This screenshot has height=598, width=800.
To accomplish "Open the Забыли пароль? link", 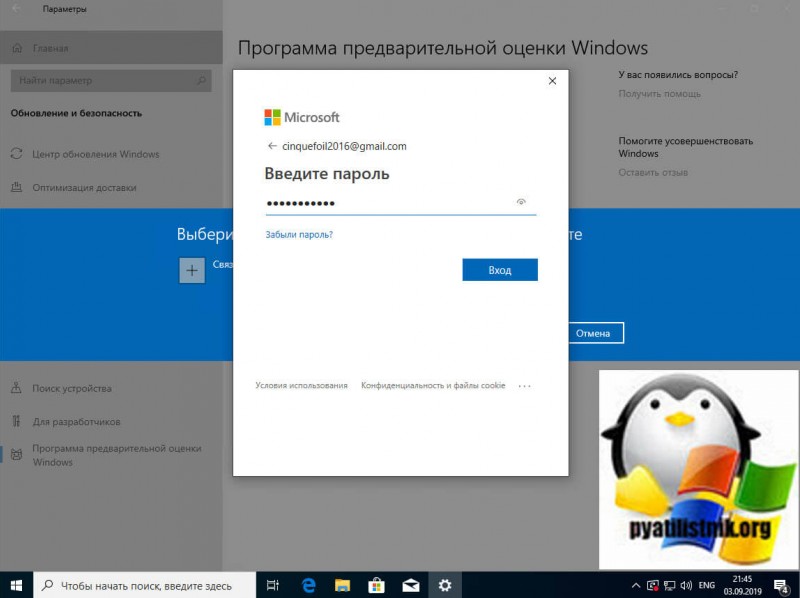I will point(299,235).
